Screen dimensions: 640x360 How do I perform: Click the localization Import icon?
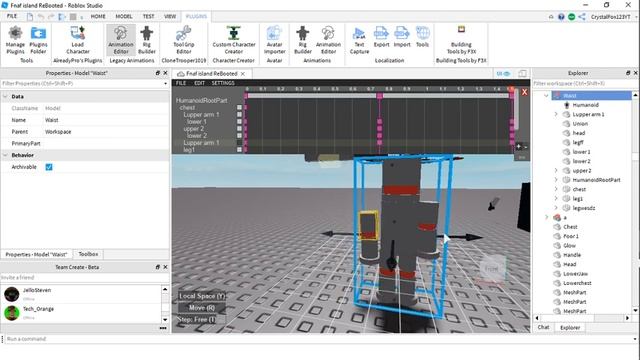[402, 37]
